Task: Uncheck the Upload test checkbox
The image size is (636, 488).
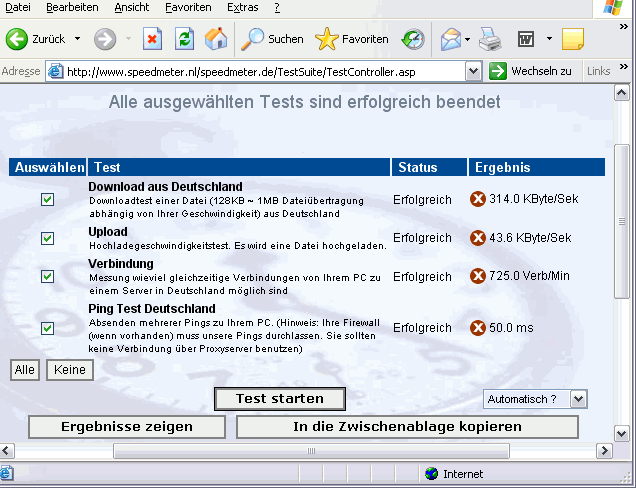Action: pos(47,238)
